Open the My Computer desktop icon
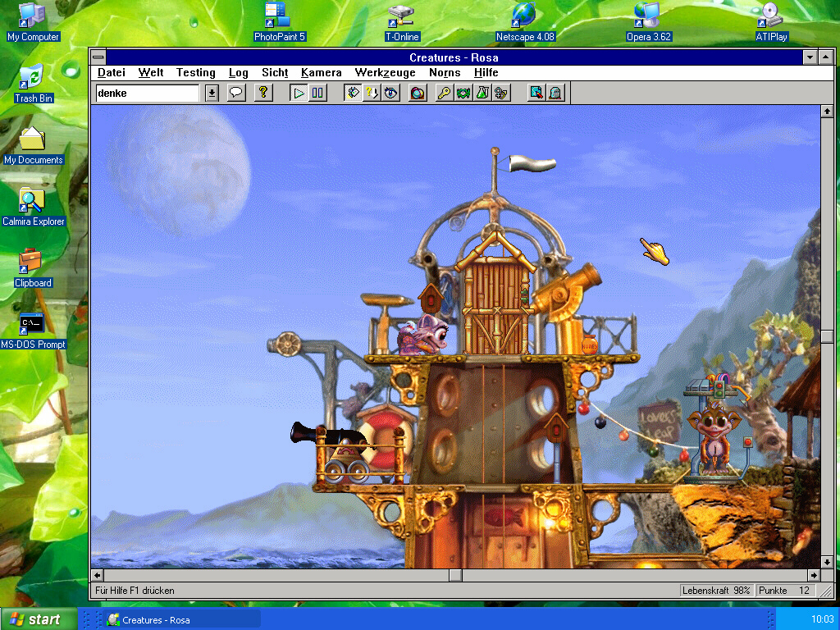Screen dimensions: 840x630 [33, 22]
